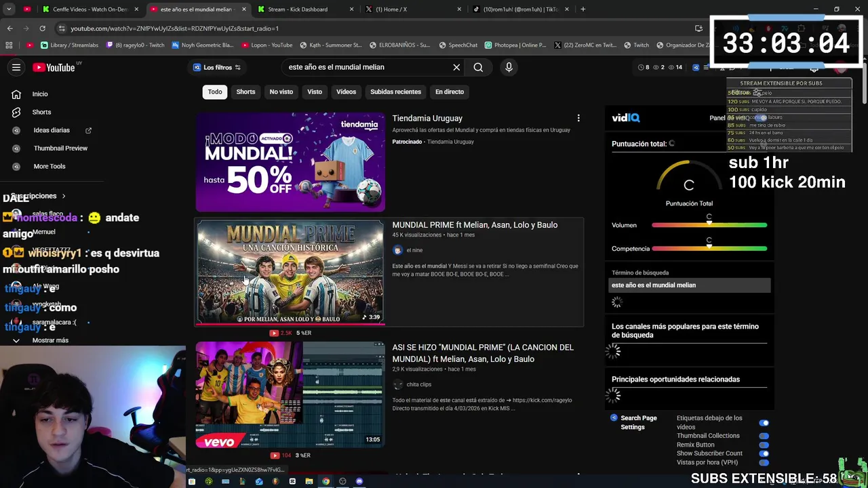This screenshot has width=868, height=488.
Task: Click the Volumen score slider
Action: (x=709, y=225)
